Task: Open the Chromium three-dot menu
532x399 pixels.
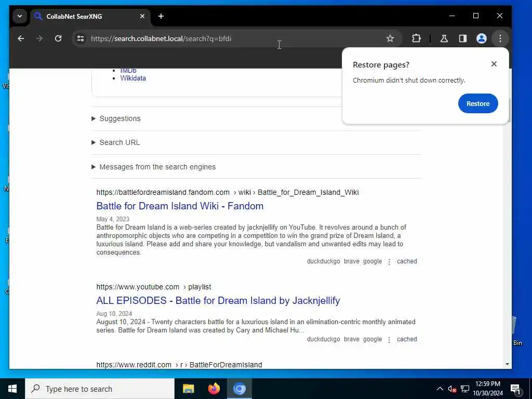Action: pyautogui.click(x=500, y=38)
